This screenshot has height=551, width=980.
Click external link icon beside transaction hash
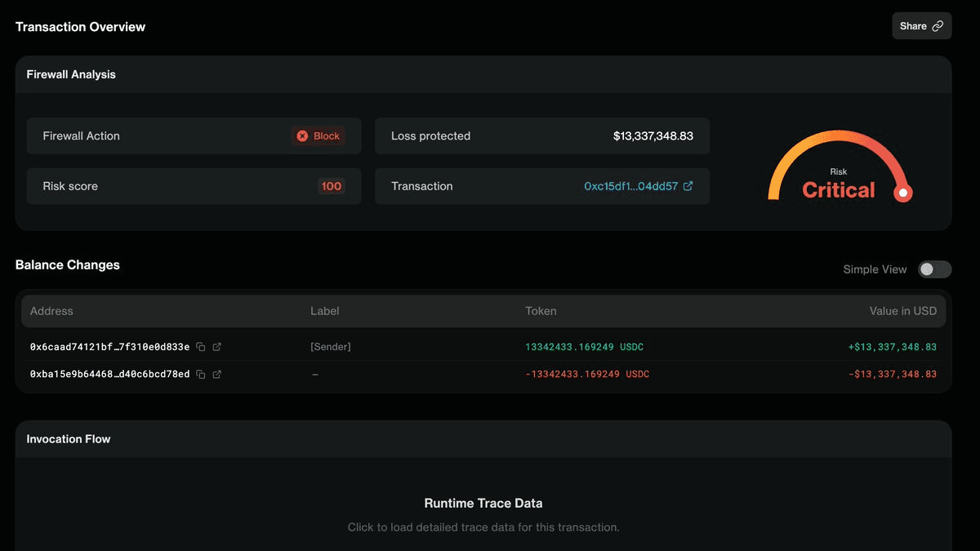688,186
